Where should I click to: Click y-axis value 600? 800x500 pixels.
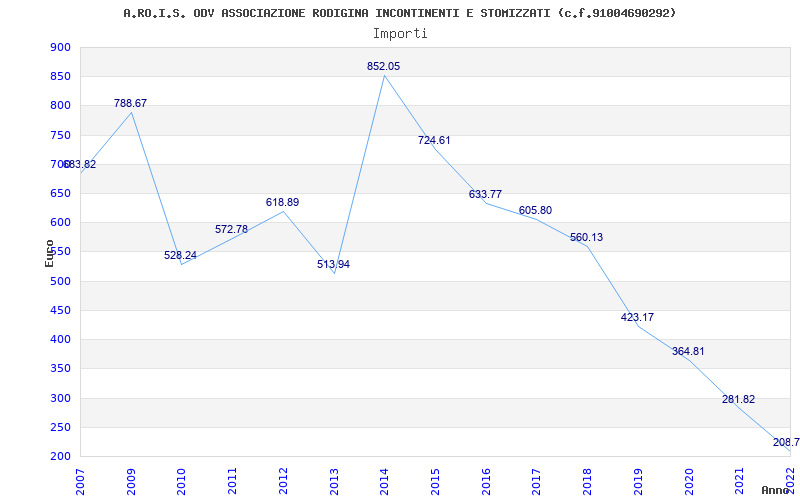(x=60, y=222)
